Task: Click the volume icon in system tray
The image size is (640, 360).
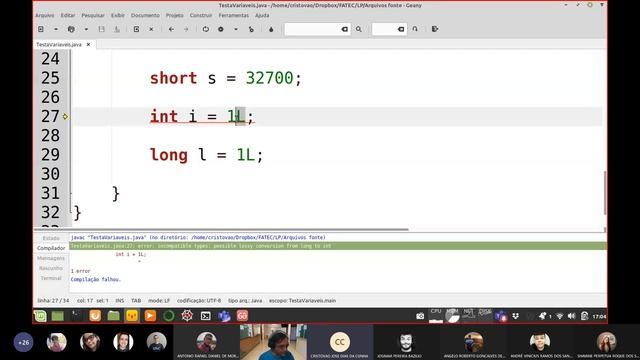Action: (571, 316)
